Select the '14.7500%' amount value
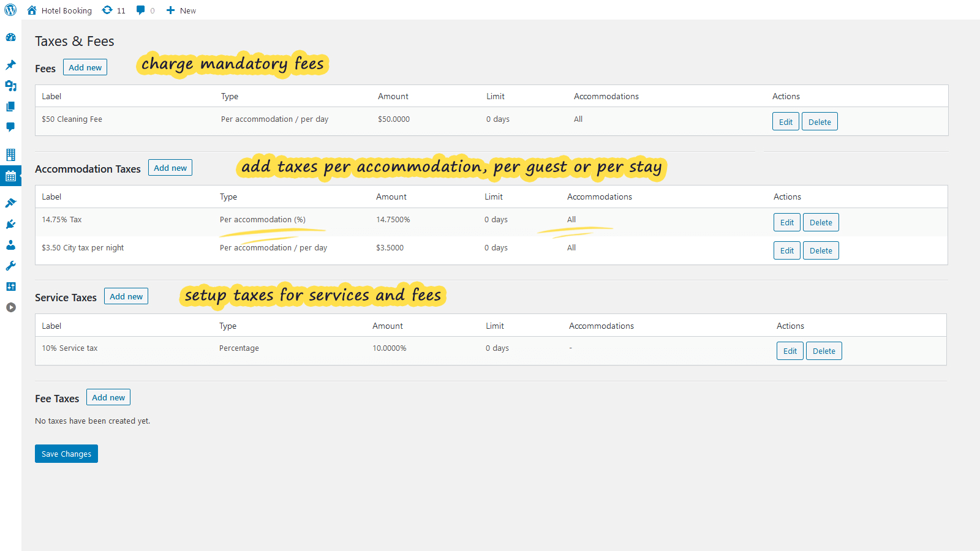980x551 pixels. [x=393, y=220]
